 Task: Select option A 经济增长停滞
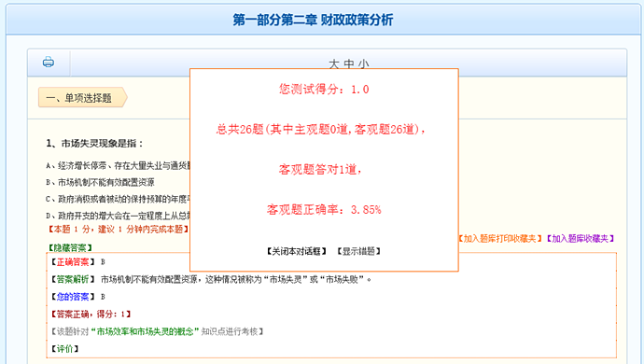pyautogui.click(x=118, y=165)
